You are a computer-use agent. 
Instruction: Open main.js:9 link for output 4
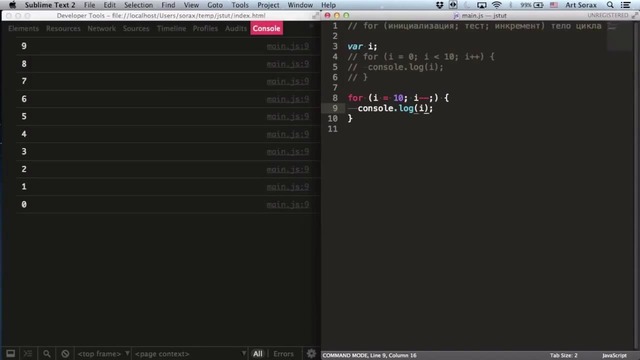point(288,134)
